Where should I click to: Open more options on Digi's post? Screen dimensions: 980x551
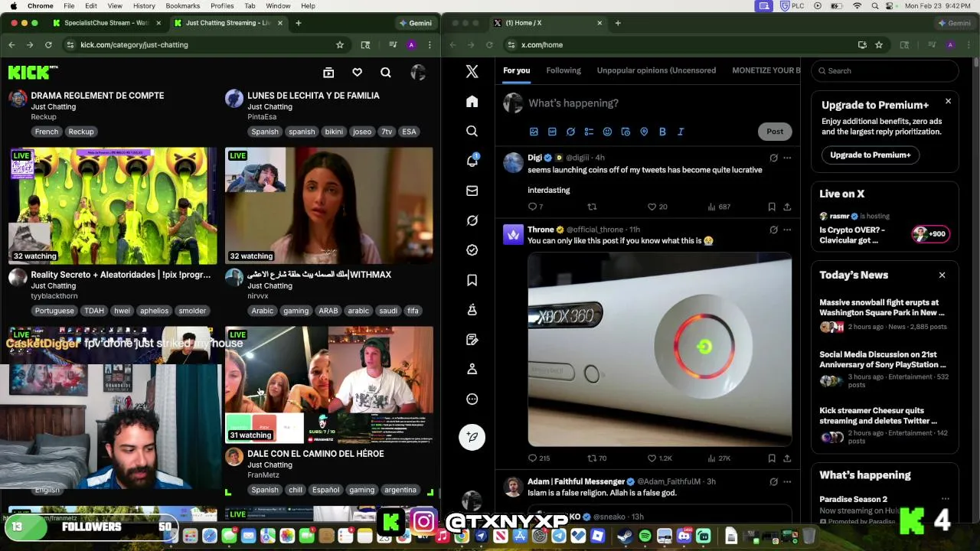(x=787, y=158)
